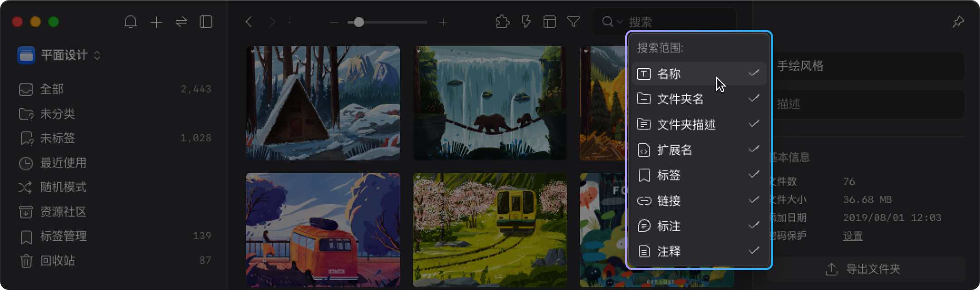980x290 pixels.
Task: Click the 资源社区 archive icon
Action: 26,212
